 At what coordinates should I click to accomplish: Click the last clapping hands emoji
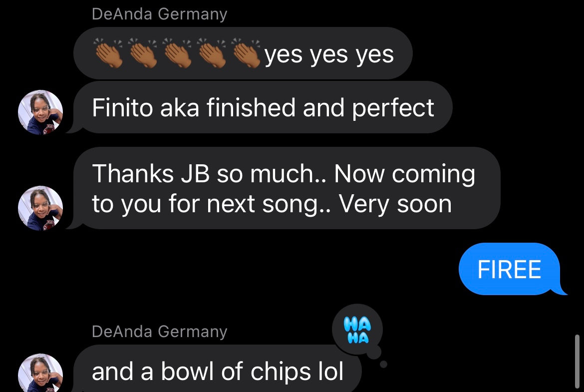[246, 53]
